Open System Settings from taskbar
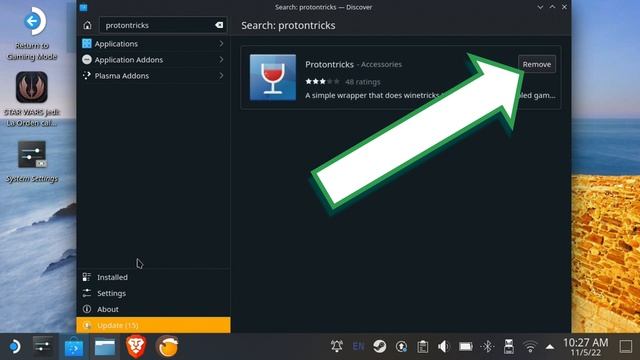Image resolution: width=640 pixels, height=360 pixels. click(43, 347)
